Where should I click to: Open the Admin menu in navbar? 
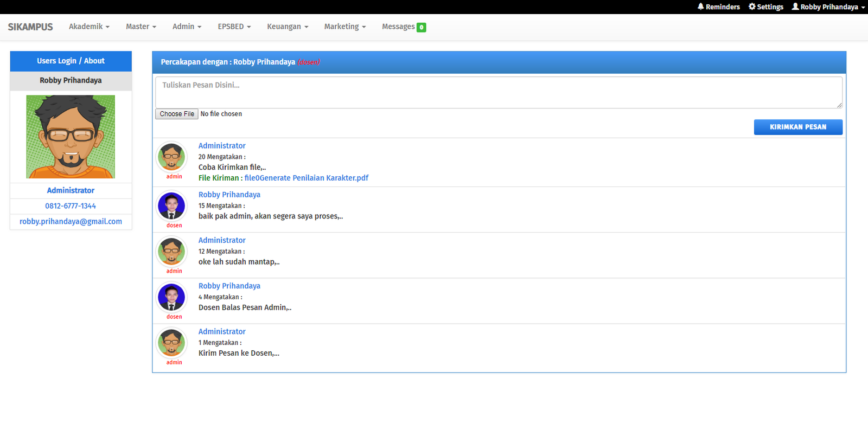187,27
